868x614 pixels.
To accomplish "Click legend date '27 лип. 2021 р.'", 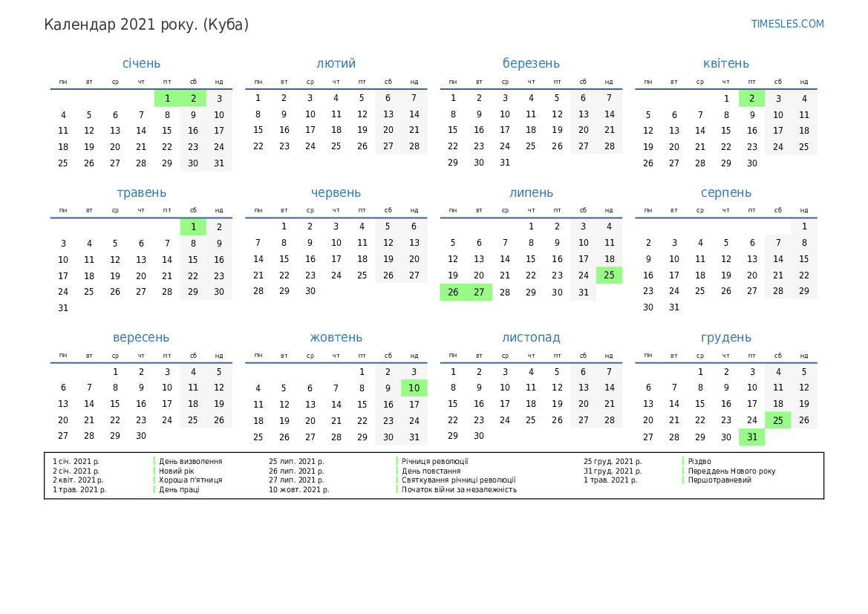I will [x=296, y=480].
